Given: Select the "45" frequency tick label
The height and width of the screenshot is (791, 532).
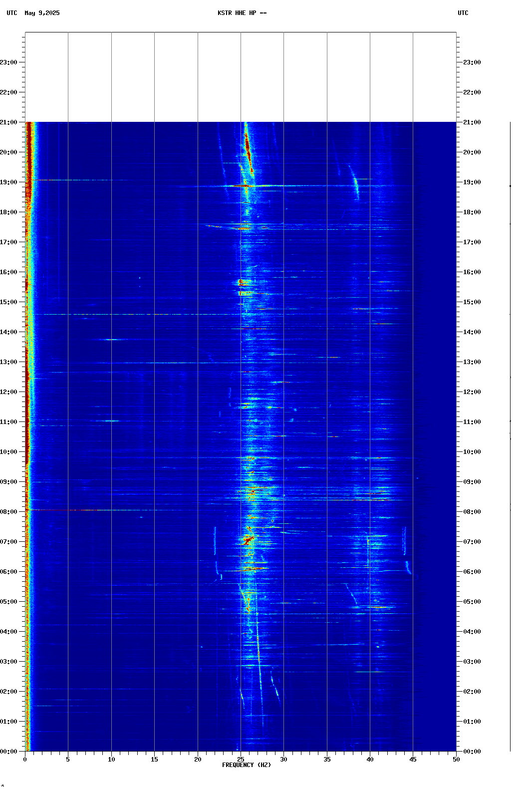Looking at the screenshot, I should (x=413, y=760).
